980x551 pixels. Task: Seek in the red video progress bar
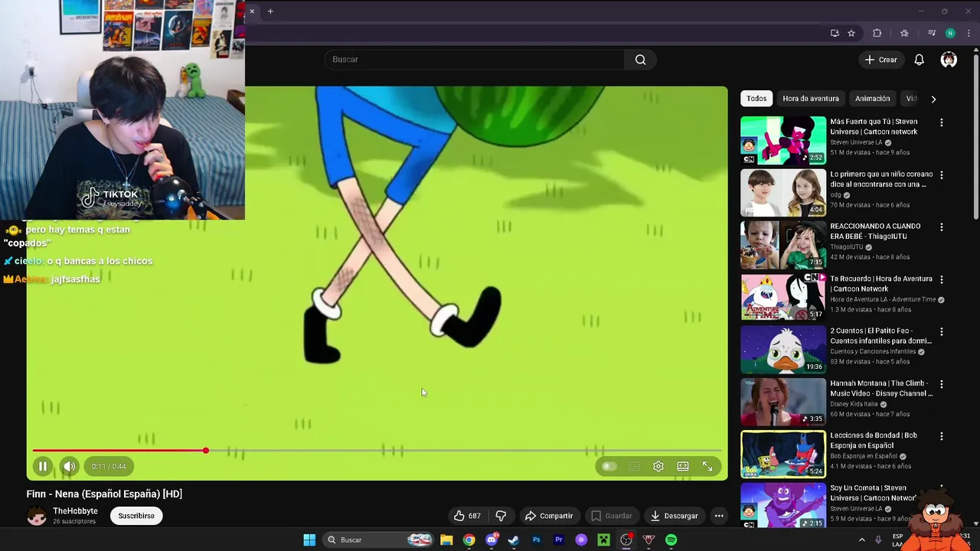tap(377, 451)
